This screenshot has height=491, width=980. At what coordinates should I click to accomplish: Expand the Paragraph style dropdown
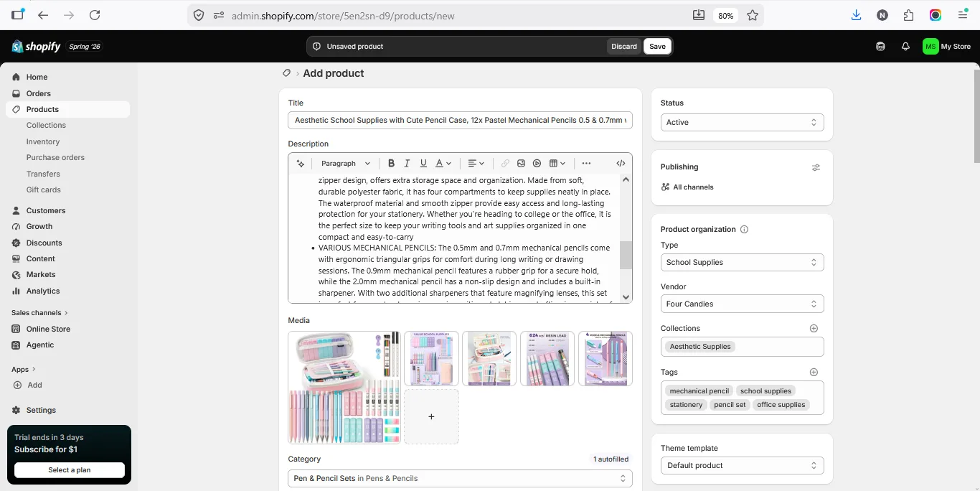pyautogui.click(x=346, y=164)
